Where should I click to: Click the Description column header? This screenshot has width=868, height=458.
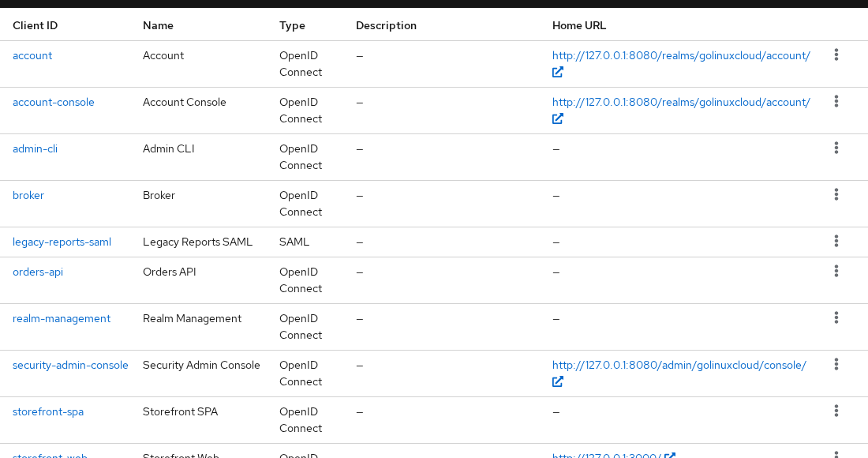point(386,25)
